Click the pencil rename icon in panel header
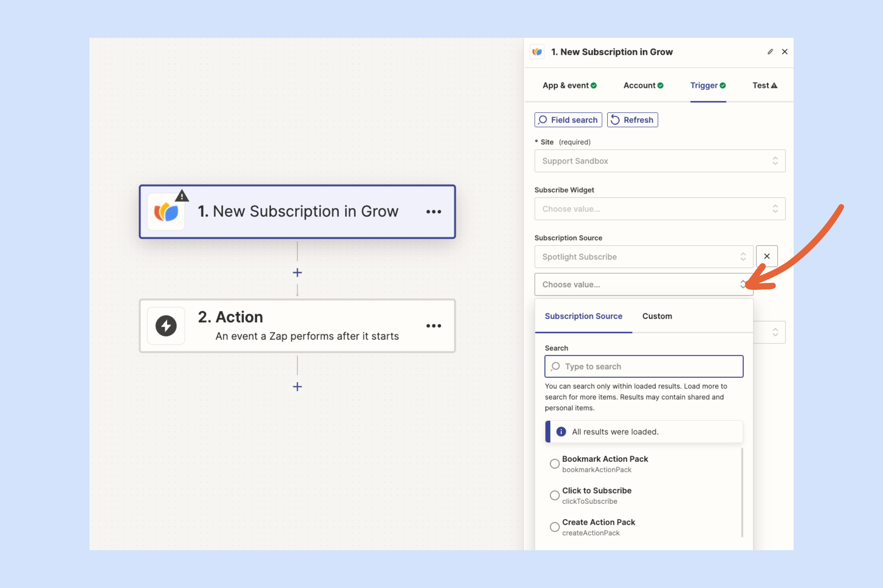The image size is (883, 588). pos(770,52)
